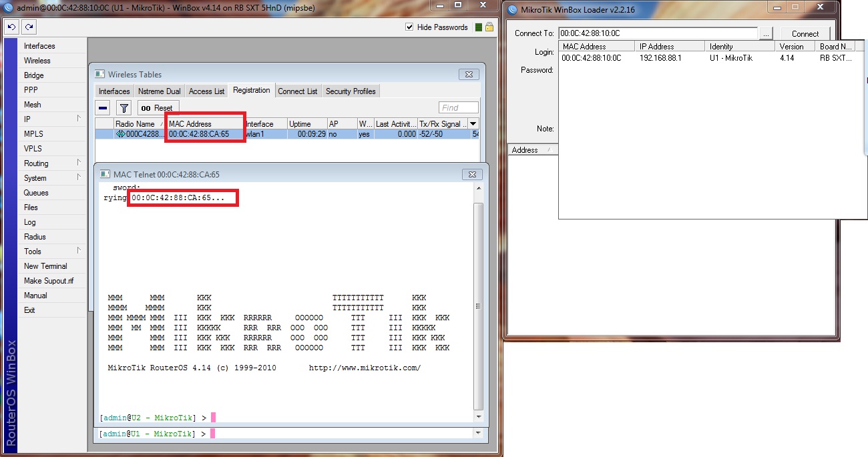868x457 pixels.
Task: Click the MAC Telnet window title icon
Action: [x=105, y=175]
